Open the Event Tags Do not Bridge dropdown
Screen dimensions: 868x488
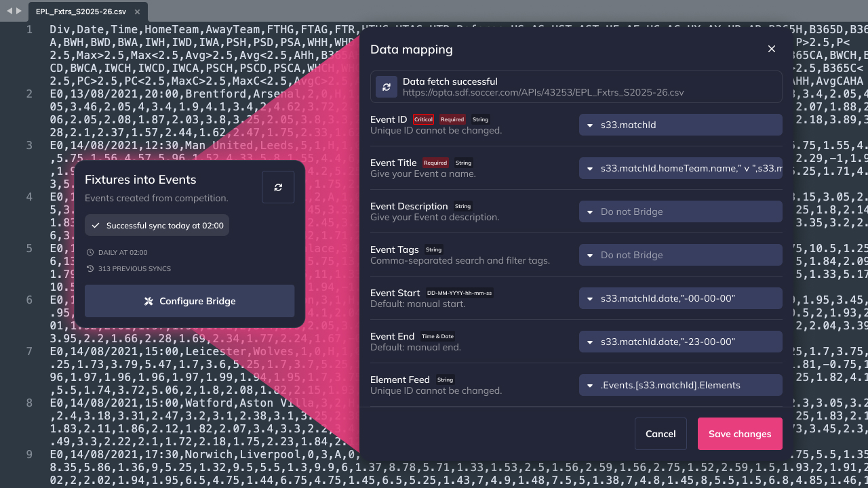pyautogui.click(x=680, y=255)
